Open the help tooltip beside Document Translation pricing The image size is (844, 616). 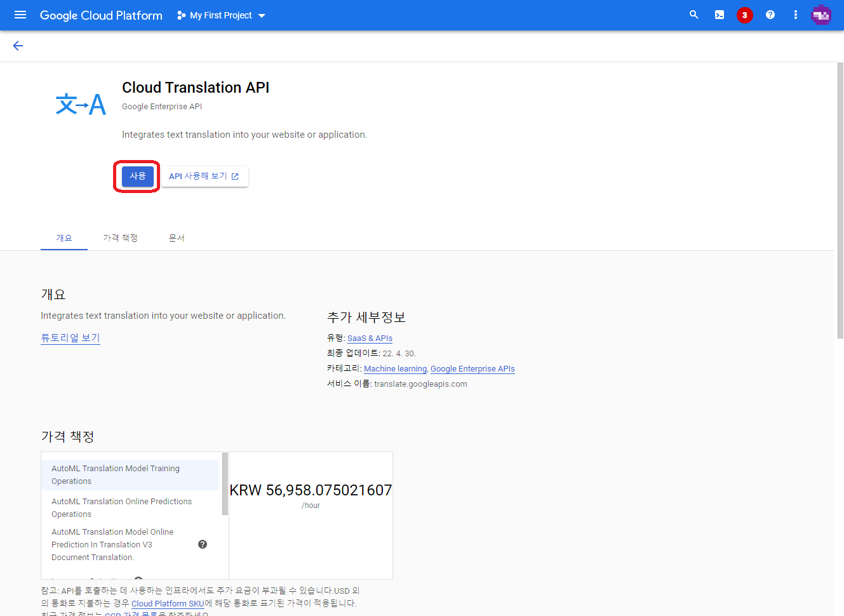[202, 544]
